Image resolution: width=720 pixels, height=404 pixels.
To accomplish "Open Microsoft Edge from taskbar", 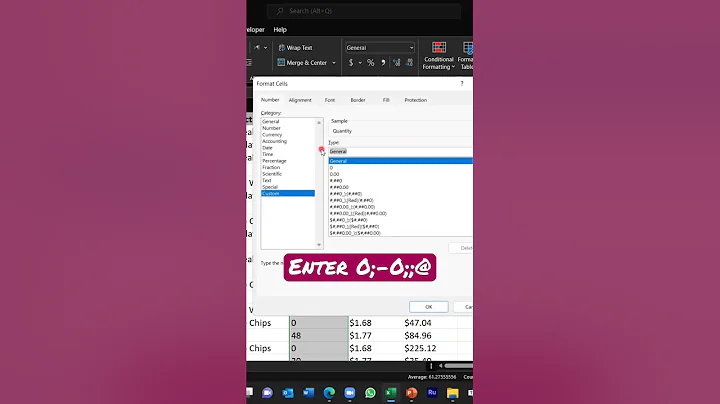I will [x=329, y=393].
